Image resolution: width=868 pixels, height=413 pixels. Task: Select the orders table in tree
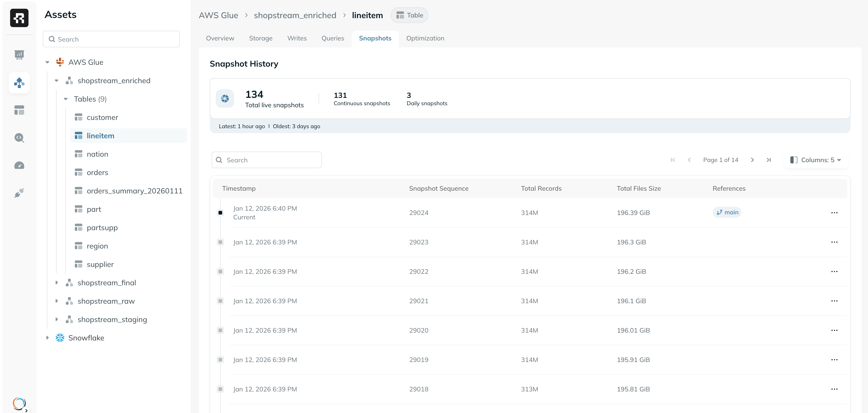point(97,173)
